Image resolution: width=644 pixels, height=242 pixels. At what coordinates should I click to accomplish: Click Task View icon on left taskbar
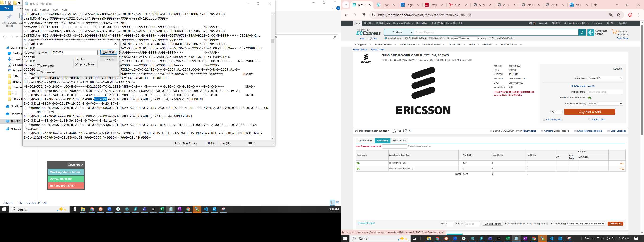coord(74,209)
